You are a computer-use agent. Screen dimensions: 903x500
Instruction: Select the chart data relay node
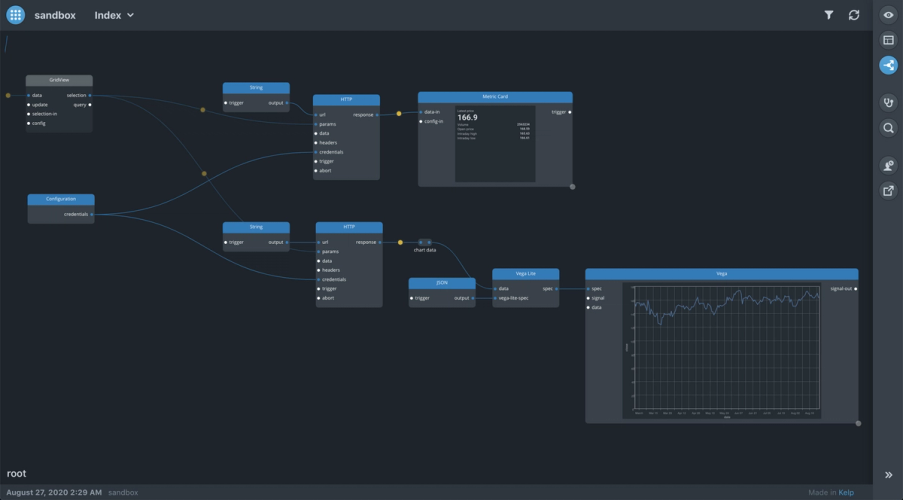[425, 243]
